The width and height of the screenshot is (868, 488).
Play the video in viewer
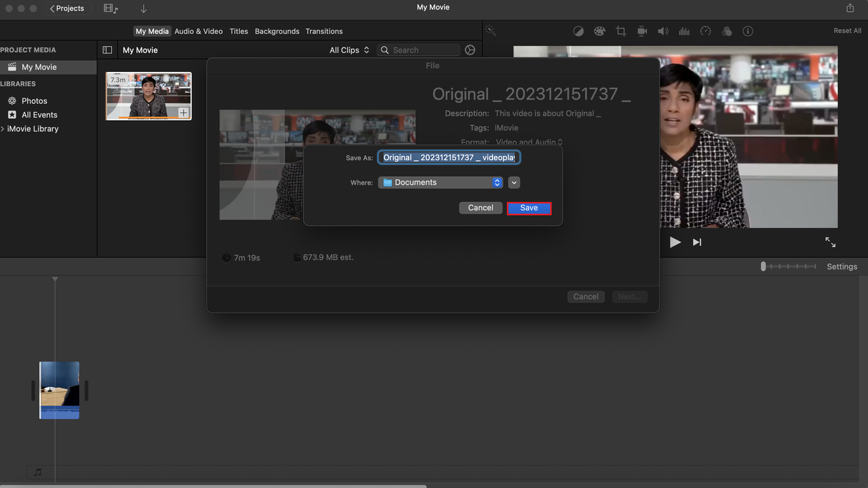pos(675,242)
